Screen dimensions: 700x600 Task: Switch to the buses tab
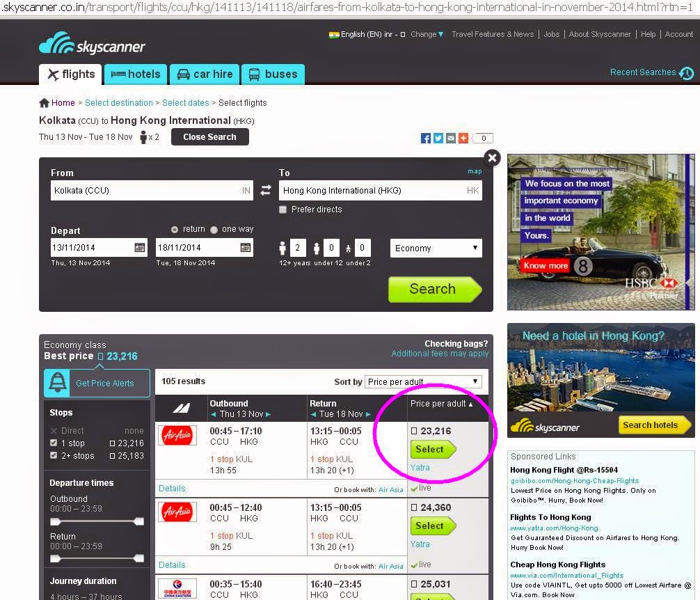pyautogui.click(x=273, y=74)
